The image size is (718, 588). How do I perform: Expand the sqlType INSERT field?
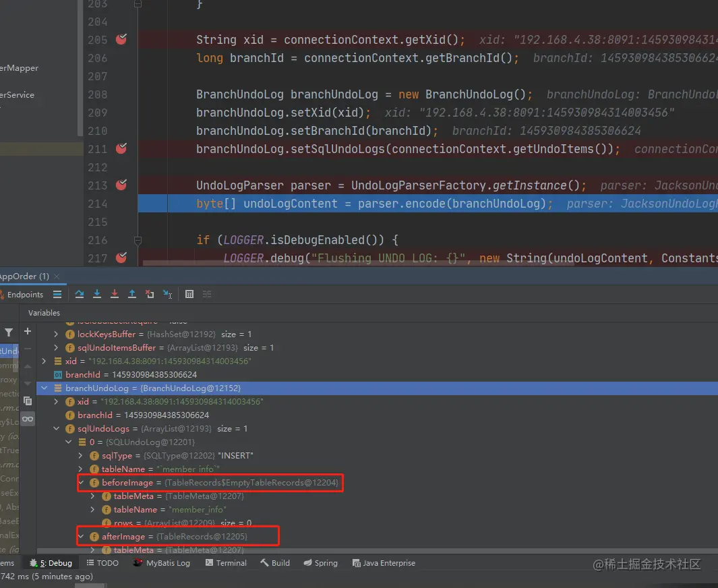click(81, 456)
